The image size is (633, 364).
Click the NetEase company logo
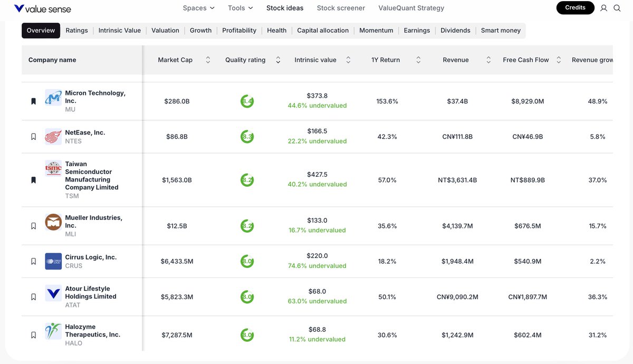[x=53, y=137]
